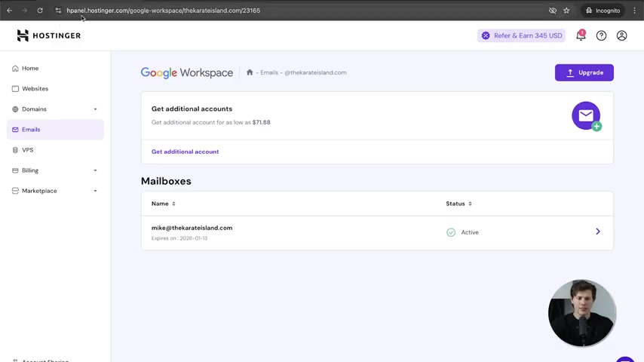
Task: Click the presenter webcam thumbnail
Action: (x=582, y=313)
